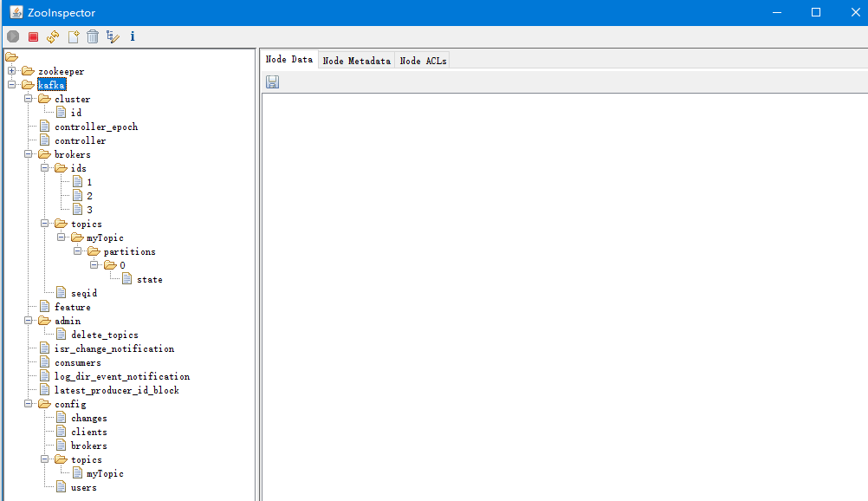
Task: Click the Save floppy disk icon
Action: click(x=273, y=81)
